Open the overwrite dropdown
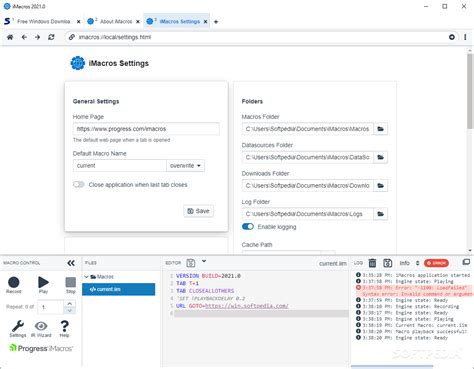The height and width of the screenshot is (369, 474). click(185, 166)
